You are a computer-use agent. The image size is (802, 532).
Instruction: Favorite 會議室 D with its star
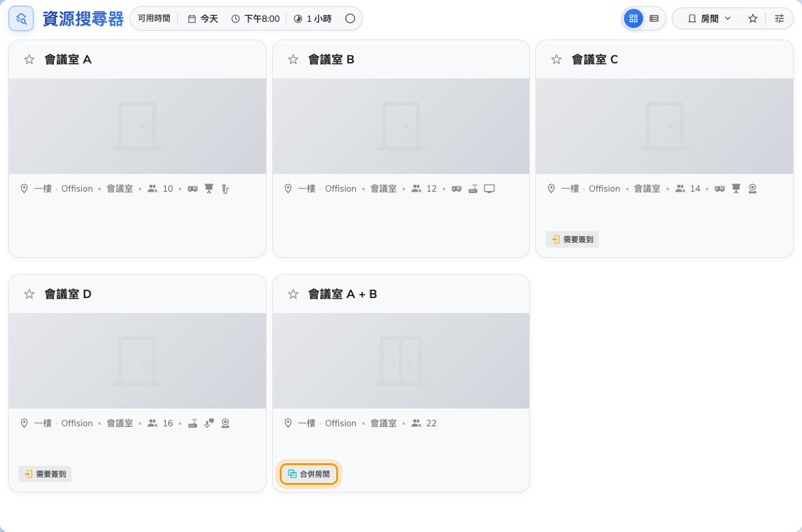click(x=29, y=294)
